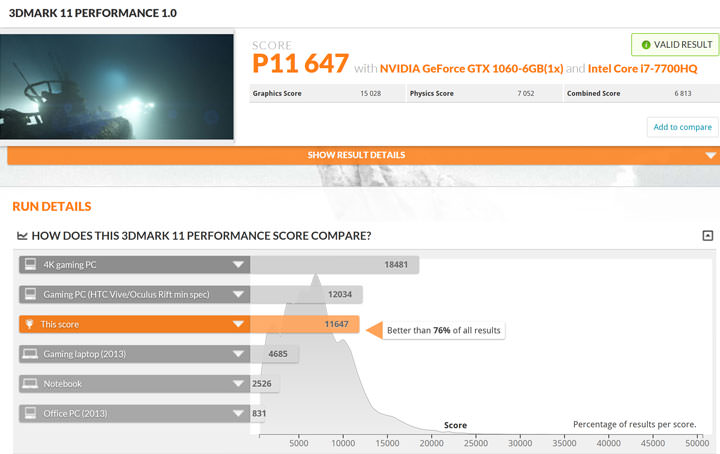This screenshot has width=720, height=454.
Task: Click the Add to compare button
Action: [x=682, y=127]
